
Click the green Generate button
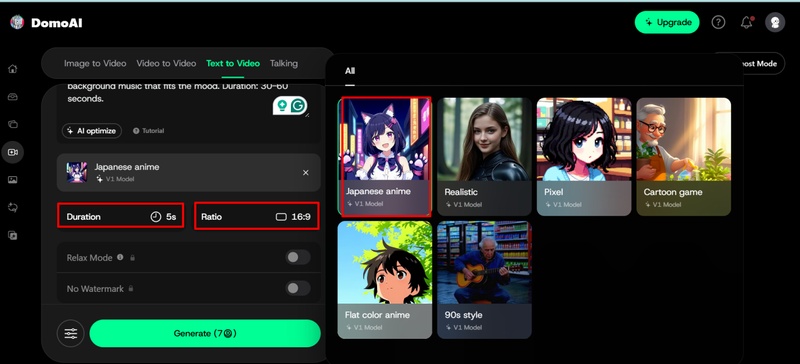205,333
